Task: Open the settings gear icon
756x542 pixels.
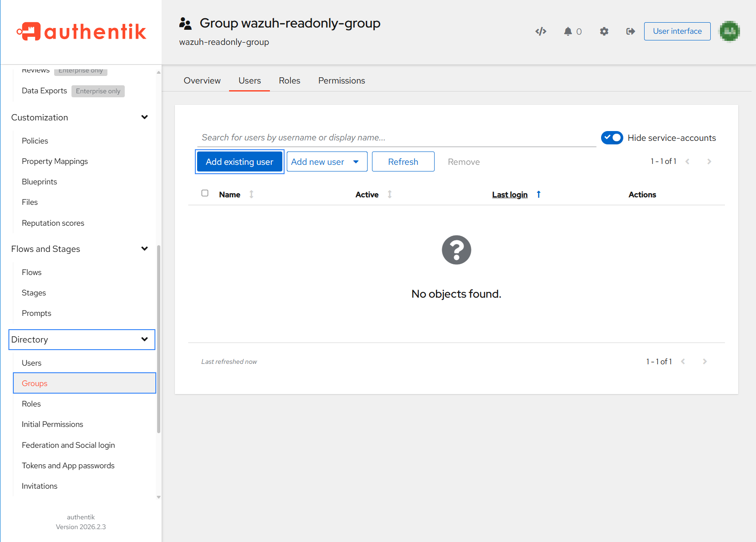Action: [x=604, y=31]
